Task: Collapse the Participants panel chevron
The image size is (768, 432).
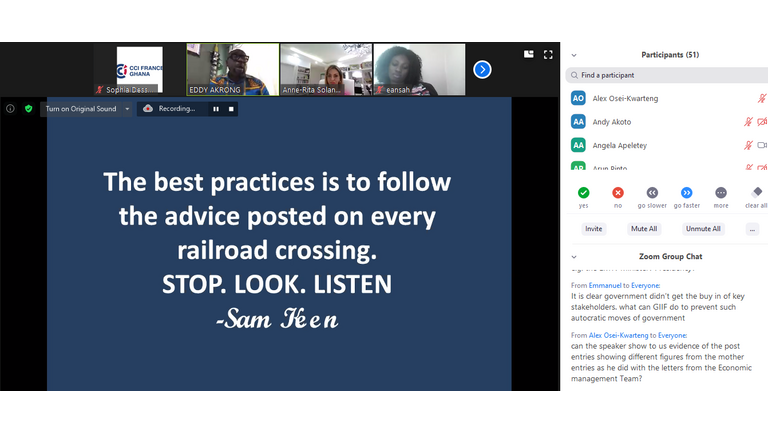Action: point(573,55)
